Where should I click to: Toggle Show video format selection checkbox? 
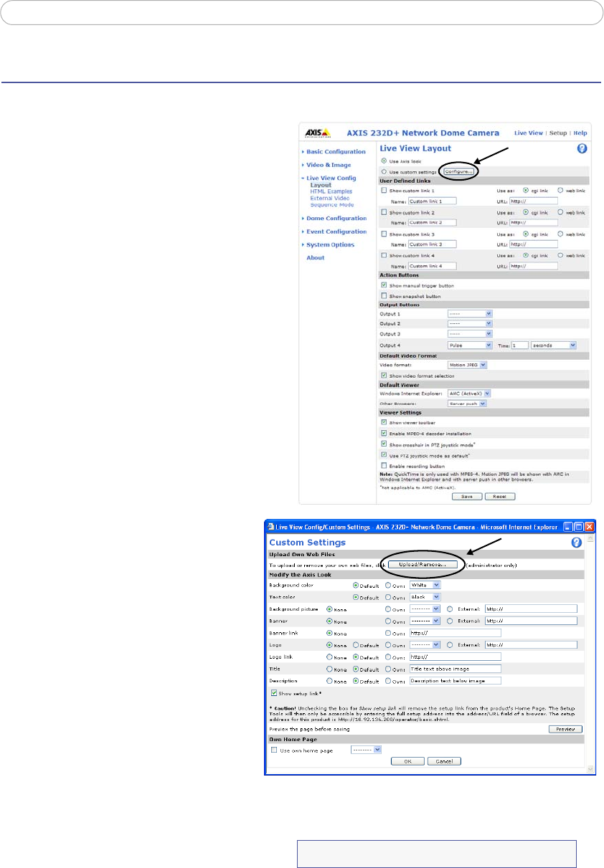(x=384, y=375)
